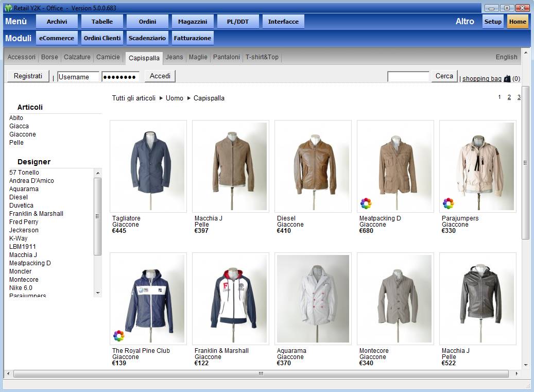The width and height of the screenshot is (534, 392).
Task: Filter articles by Giacca
Action: click(19, 126)
